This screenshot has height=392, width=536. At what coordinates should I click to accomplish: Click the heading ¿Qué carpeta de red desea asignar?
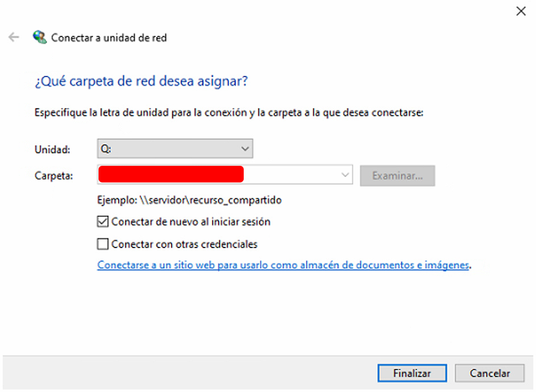point(141,82)
